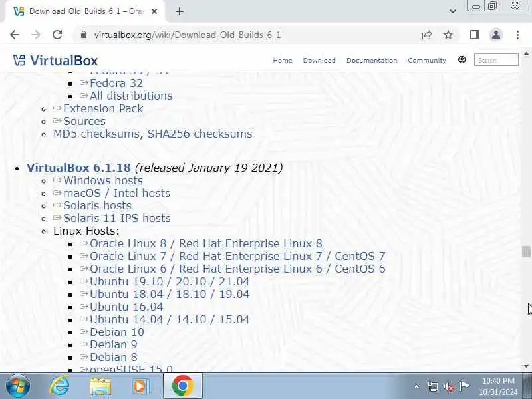The width and height of the screenshot is (532, 399).
Task: Open the Debian 9 link
Action: pyautogui.click(x=113, y=344)
